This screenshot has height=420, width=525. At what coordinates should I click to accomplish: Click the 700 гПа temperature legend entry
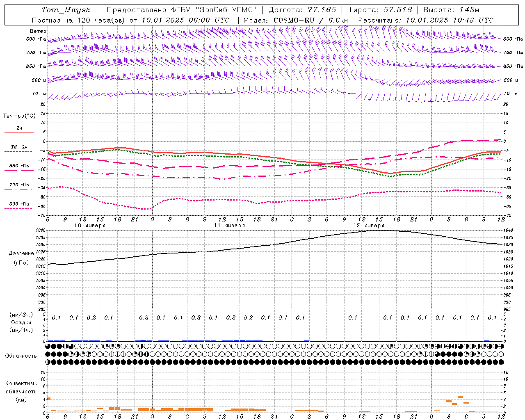19,185
